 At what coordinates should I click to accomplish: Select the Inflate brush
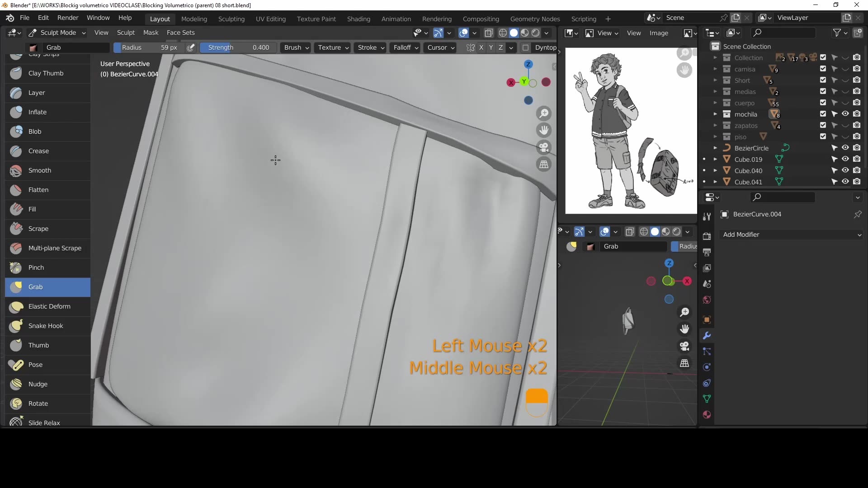tap(37, 112)
